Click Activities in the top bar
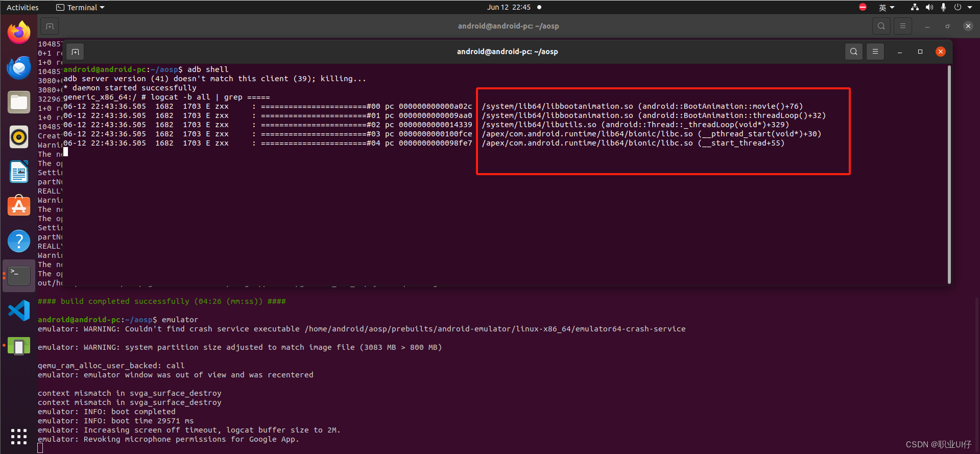 tap(22, 7)
